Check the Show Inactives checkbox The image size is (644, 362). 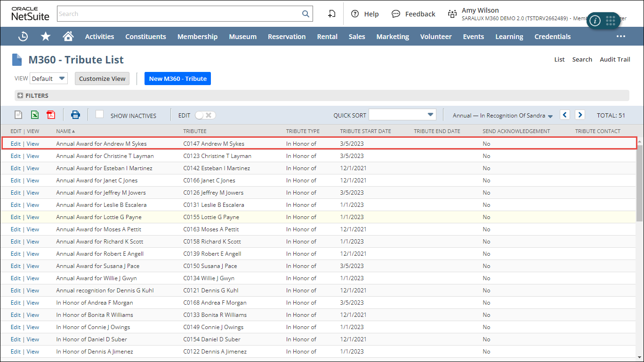[x=99, y=114]
